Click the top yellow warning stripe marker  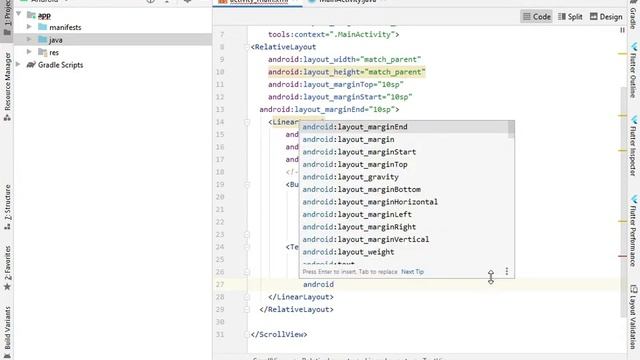point(622,53)
